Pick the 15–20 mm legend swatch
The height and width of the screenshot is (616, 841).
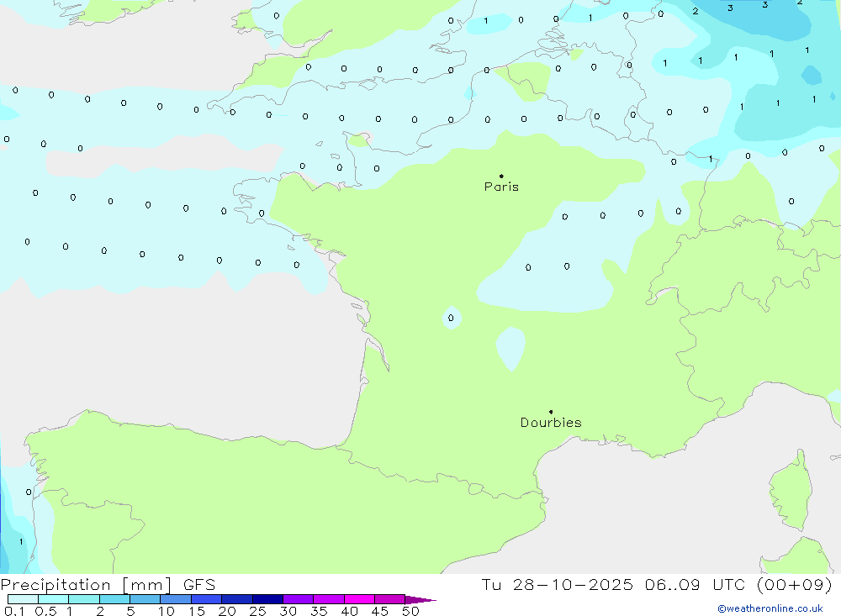tap(207, 599)
